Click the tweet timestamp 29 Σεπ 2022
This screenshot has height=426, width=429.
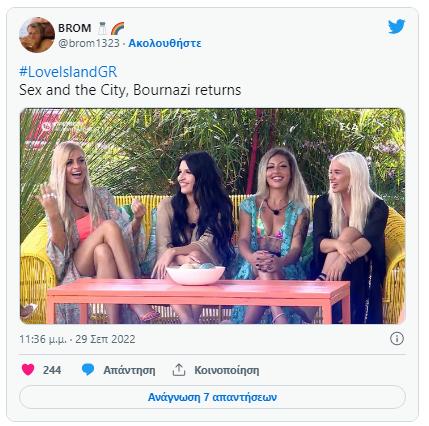tap(105, 339)
